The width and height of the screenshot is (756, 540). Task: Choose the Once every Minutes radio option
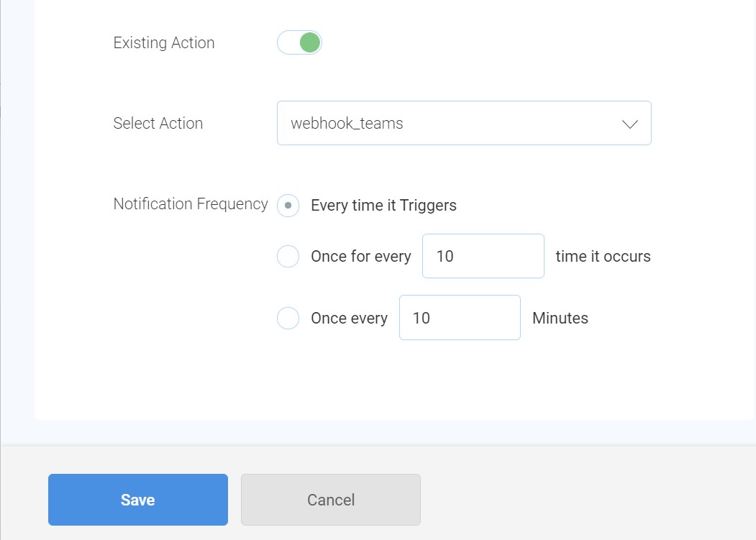click(288, 318)
